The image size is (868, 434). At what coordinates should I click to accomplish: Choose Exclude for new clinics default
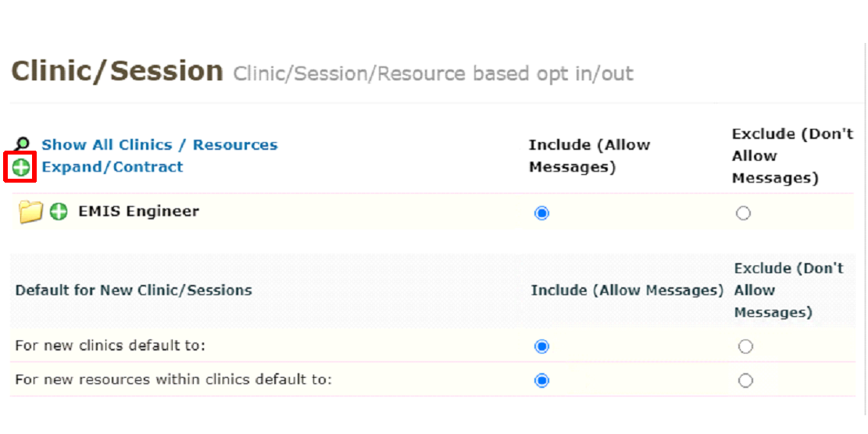pyautogui.click(x=745, y=347)
